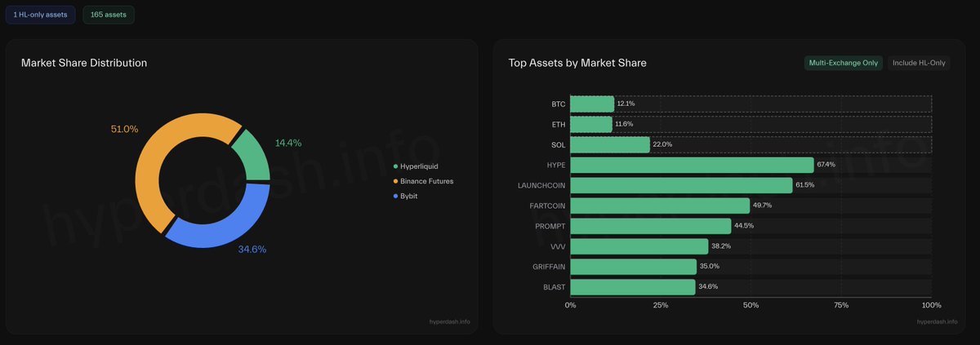Click the HYPE market share bar
This screenshot has height=345, width=980.
(692, 165)
